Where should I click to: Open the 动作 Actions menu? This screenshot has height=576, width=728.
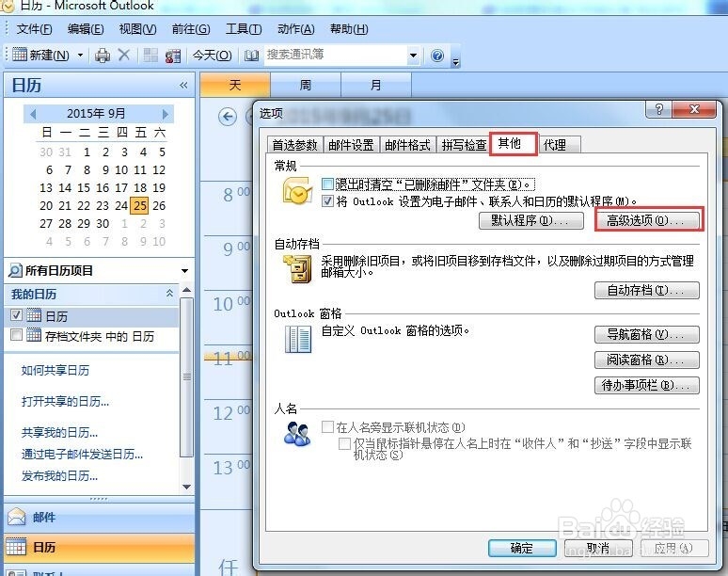pyautogui.click(x=296, y=29)
